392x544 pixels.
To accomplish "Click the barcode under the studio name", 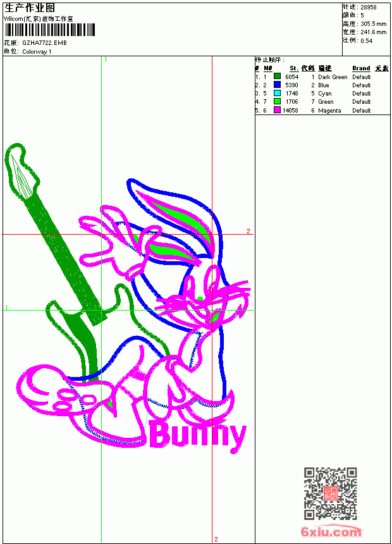I will pyautogui.click(x=50, y=30).
